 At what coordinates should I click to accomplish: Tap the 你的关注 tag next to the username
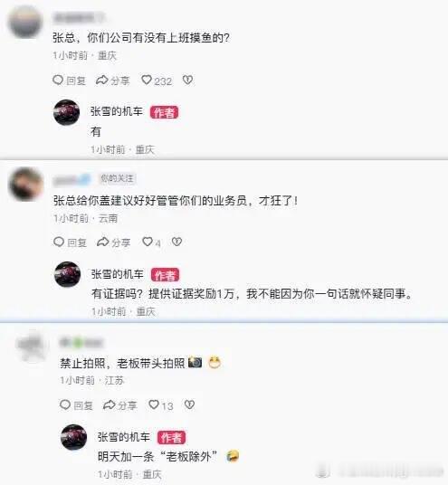pos(118,178)
